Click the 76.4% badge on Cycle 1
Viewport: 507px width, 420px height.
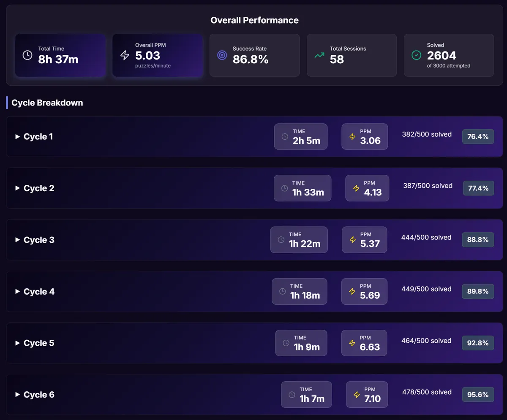coord(478,136)
